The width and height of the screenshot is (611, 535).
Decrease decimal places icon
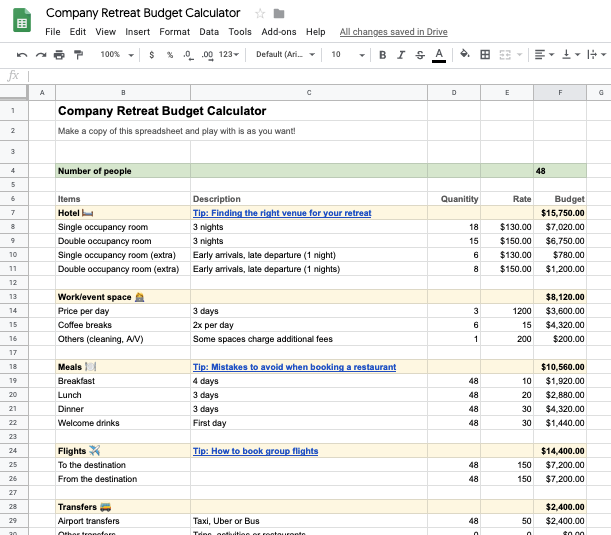tap(189, 55)
